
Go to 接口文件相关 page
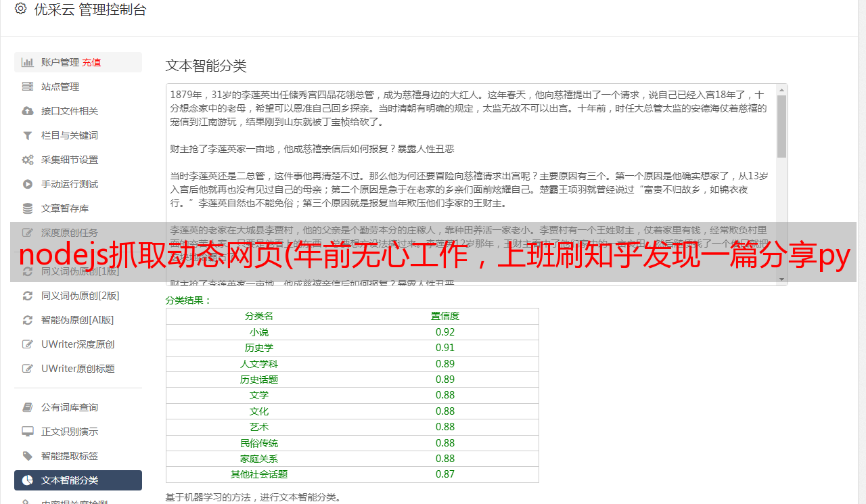tap(78, 111)
